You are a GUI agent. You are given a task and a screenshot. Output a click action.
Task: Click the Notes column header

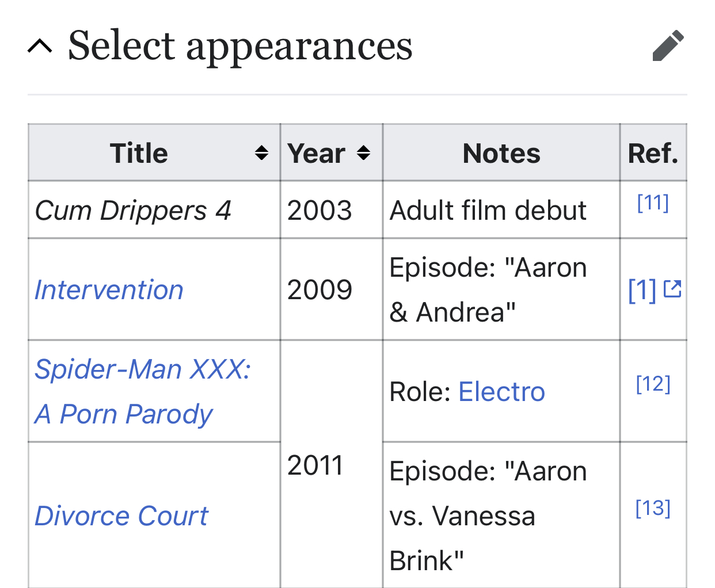(501, 153)
